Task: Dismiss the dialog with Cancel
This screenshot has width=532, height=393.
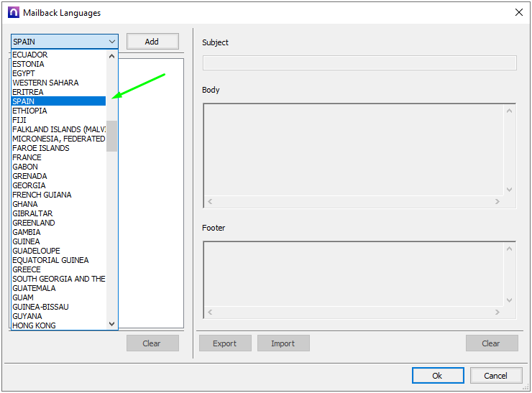Action: 495,375
